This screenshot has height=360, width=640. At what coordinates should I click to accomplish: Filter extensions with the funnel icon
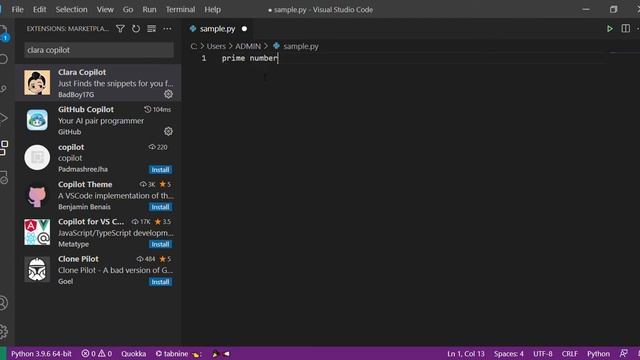tap(120, 29)
